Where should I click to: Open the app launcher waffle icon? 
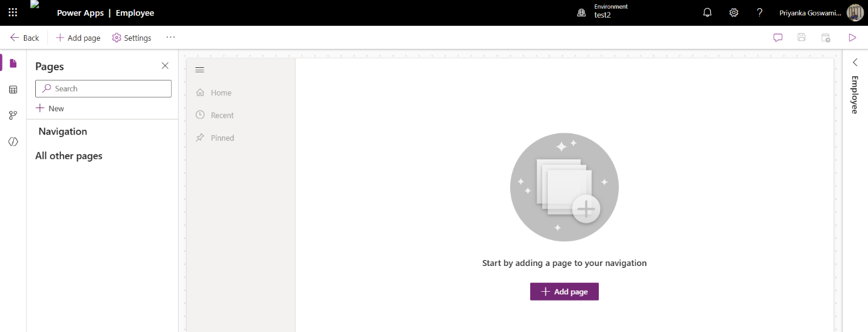coord(13,13)
